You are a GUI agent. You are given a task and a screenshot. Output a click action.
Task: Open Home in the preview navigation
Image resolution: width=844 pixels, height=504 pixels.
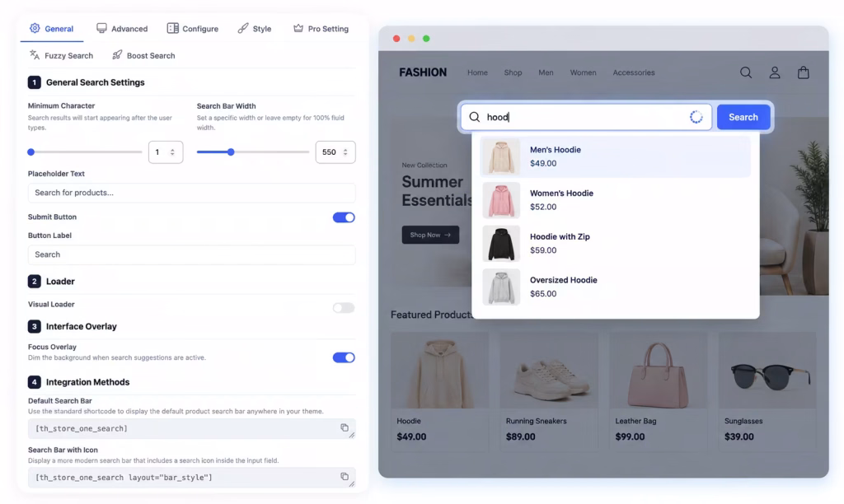[x=477, y=72]
